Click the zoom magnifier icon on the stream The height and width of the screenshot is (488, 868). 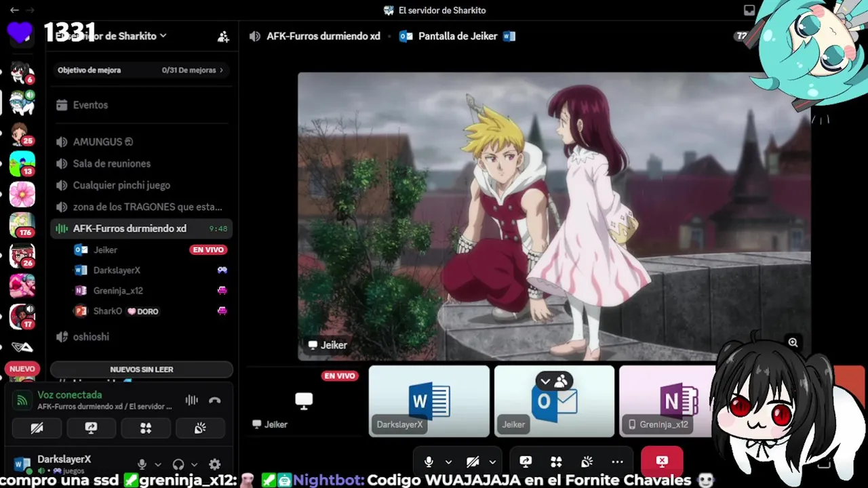(793, 343)
